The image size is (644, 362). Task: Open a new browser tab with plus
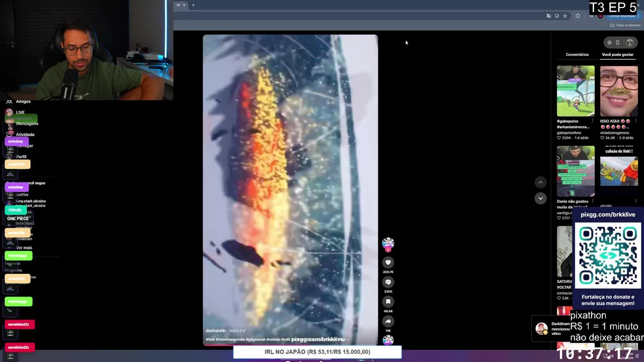pyautogui.click(x=193, y=5)
